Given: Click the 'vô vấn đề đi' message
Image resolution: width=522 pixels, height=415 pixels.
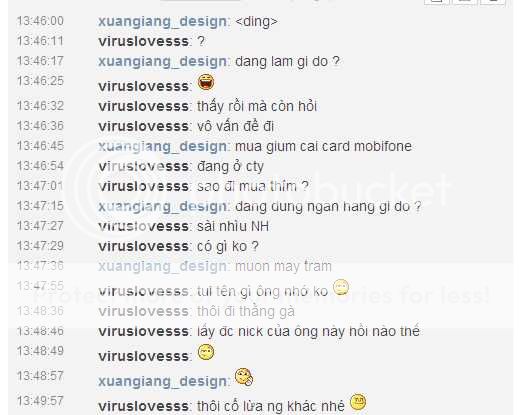Looking at the screenshot, I should pos(236,126).
